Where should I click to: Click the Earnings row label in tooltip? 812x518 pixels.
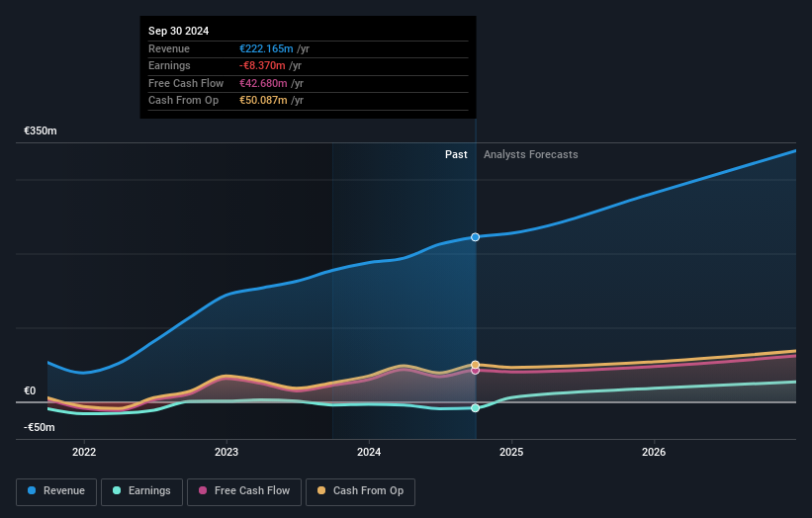169,65
